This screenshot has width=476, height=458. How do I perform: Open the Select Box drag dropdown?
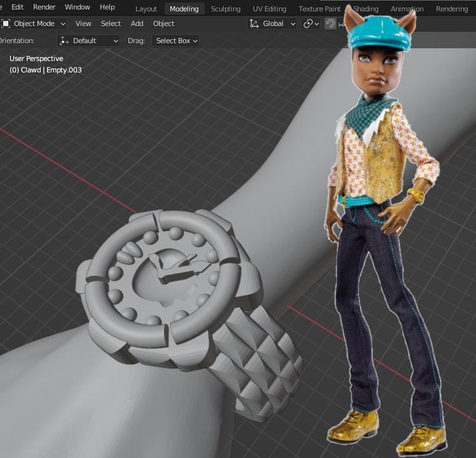click(175, 41)
